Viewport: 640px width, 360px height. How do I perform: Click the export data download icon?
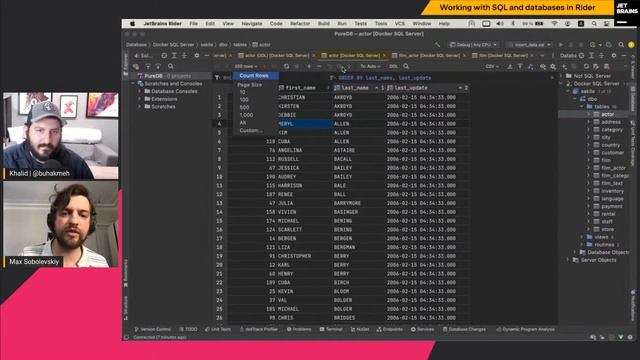point(510,66)
